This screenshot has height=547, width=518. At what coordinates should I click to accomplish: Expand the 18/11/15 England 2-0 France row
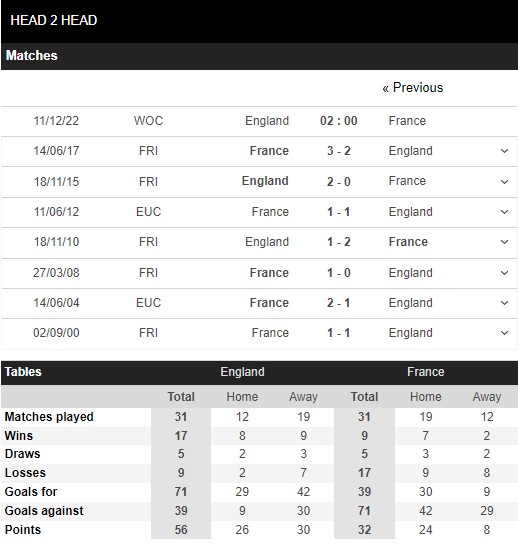tap(504, 182)
